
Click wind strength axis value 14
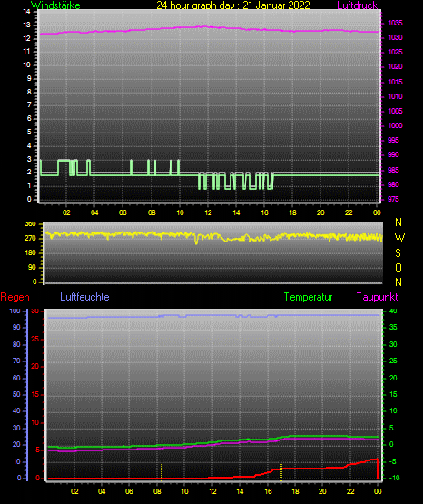click(27, 12)
